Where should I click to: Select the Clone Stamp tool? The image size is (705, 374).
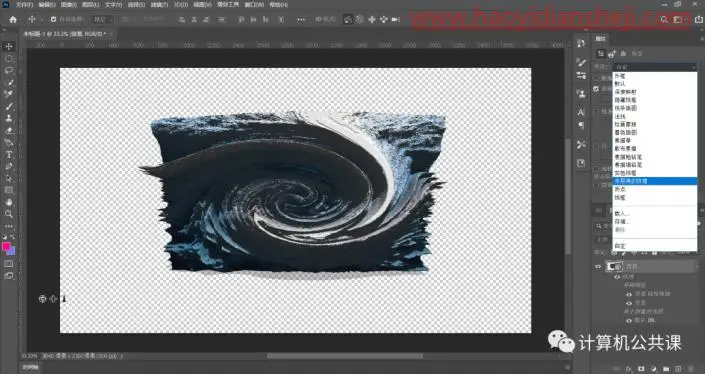point(9,119)
